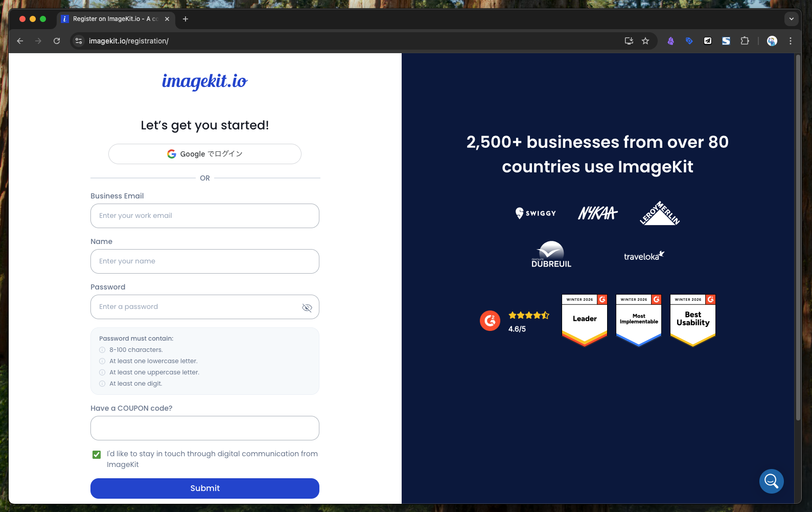Expand the tab search dropdown arrow
This screenshot has width=812, height=512.
pyautogui.click(x=791, y=19)
